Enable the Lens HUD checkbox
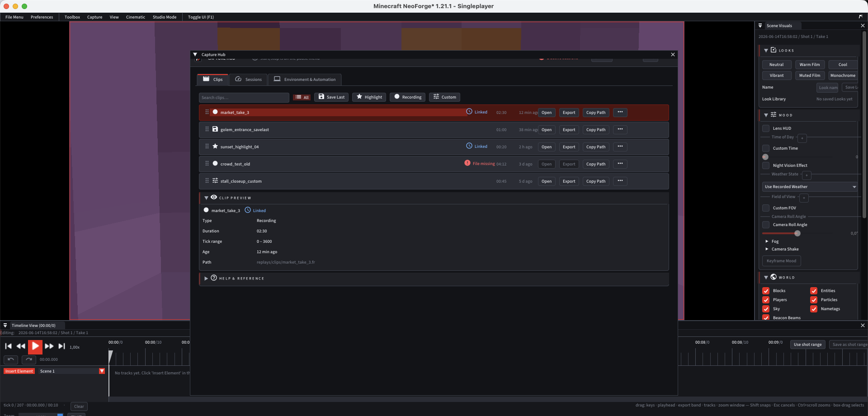 766,128
